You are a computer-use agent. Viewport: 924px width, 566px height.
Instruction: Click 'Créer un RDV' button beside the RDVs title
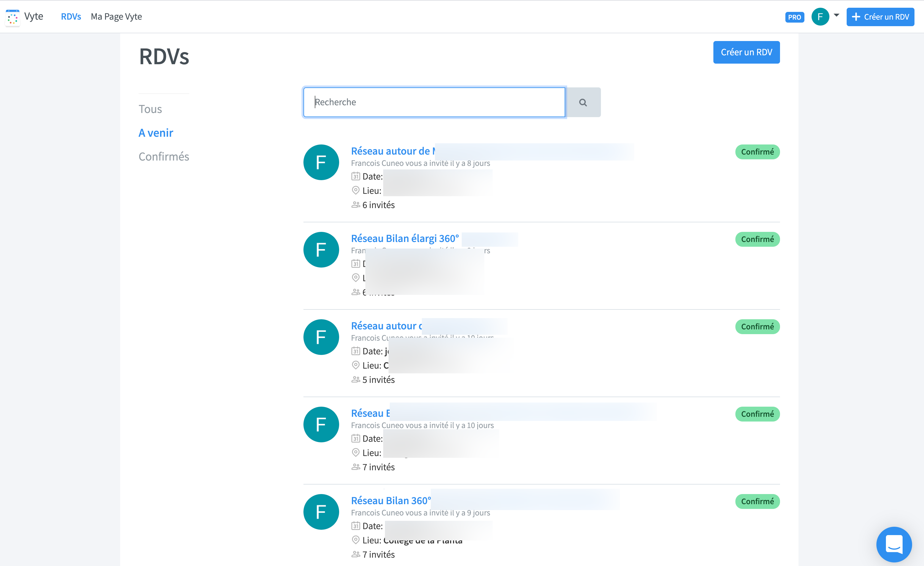746,52
